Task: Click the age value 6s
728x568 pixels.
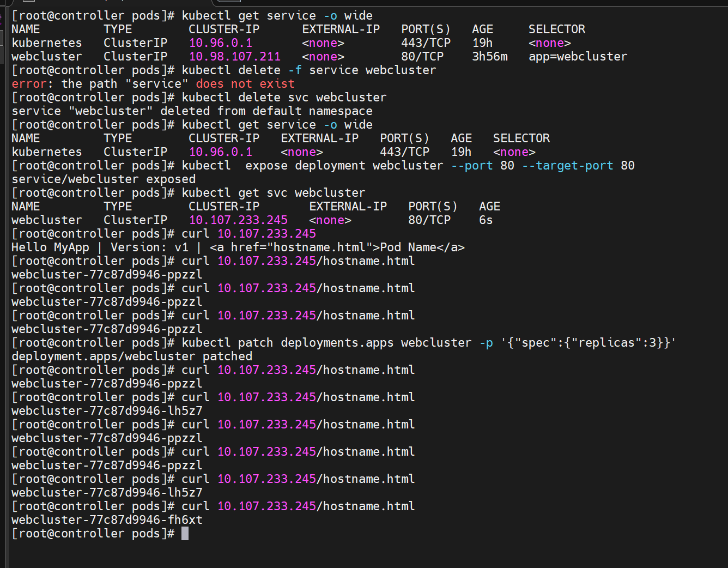Action: [486, 220]
